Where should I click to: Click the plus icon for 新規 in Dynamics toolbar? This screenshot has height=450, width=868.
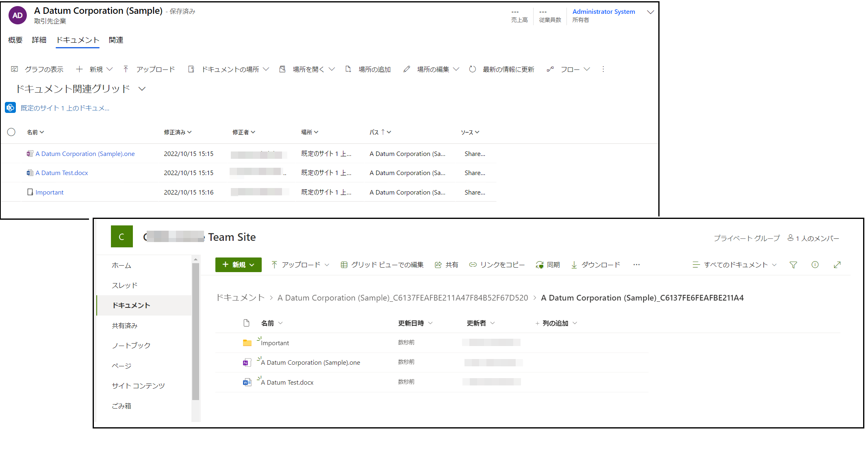point(79,69)
